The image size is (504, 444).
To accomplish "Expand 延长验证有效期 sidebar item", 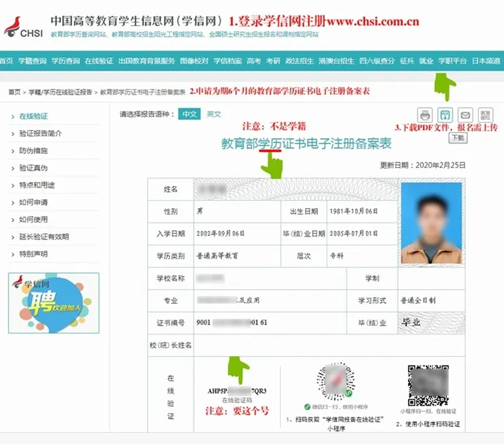I will (44, 237).
